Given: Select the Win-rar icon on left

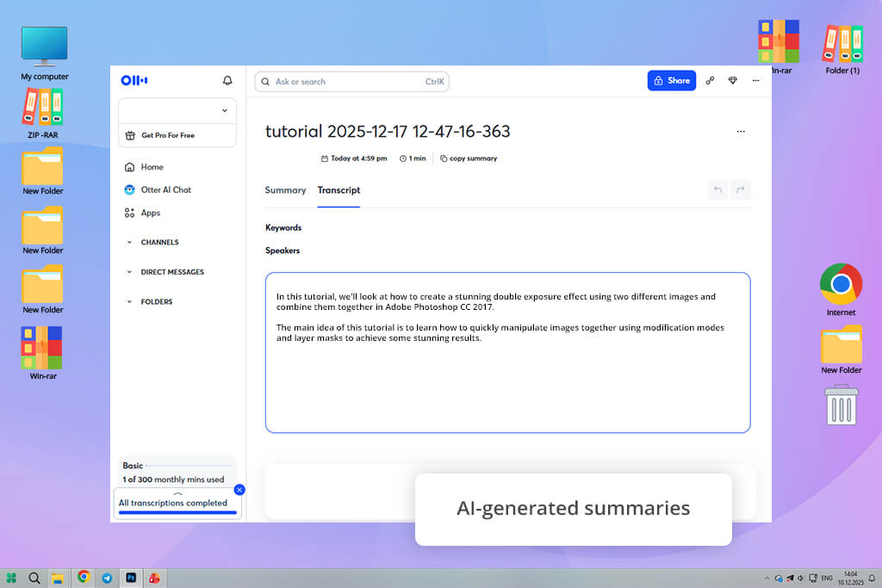Looking at the screenshot, I should [43, 353].
